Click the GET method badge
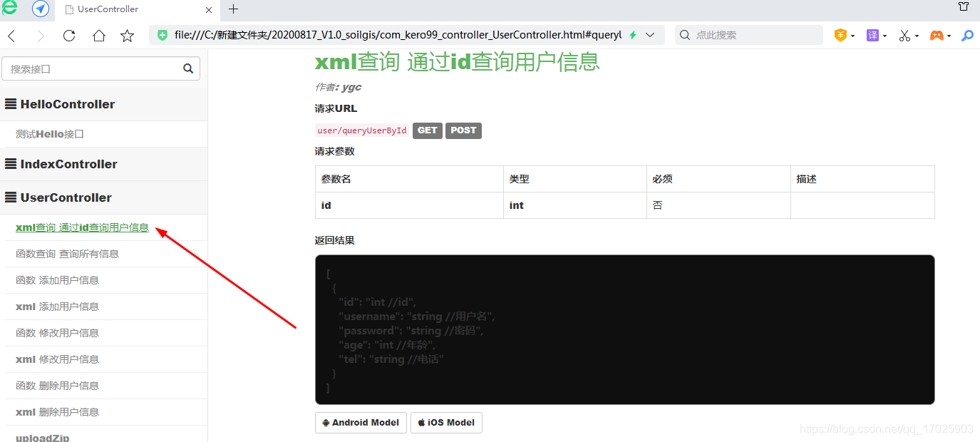This screenshot has width=980, height=442. coord(427,130)
